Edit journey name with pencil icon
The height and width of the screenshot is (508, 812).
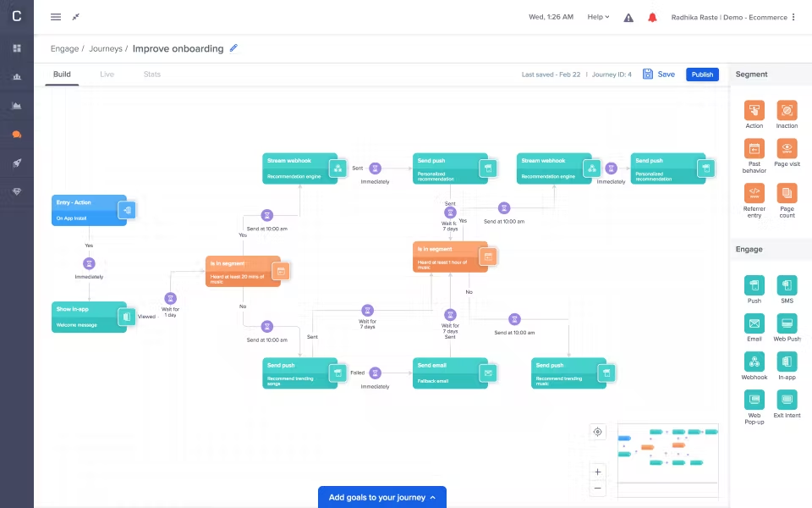pyautogui.click(x=233, y=47)
